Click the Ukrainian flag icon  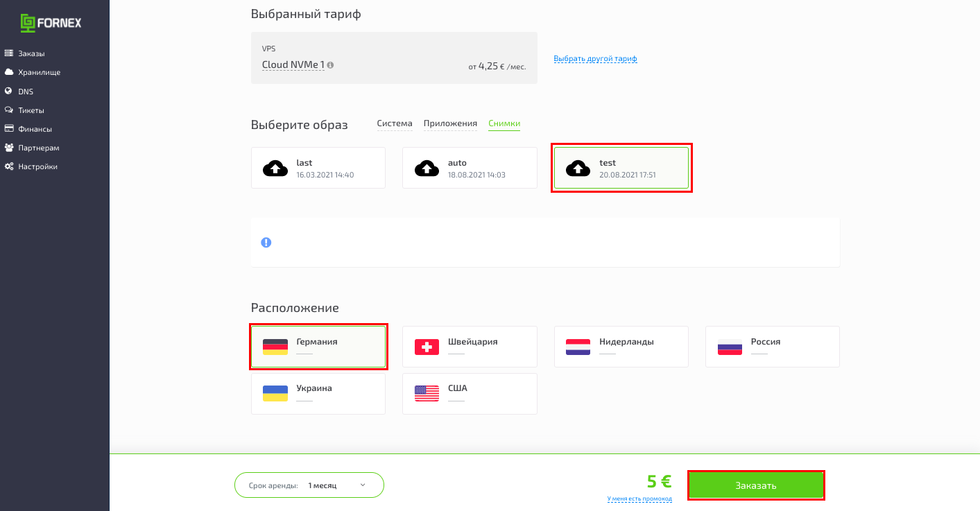pos(275,394)
